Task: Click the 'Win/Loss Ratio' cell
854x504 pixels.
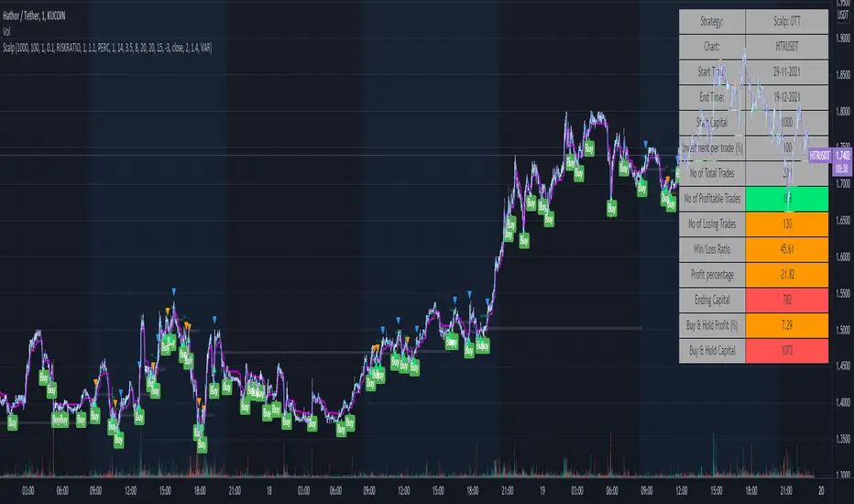Action: [712, 249]
